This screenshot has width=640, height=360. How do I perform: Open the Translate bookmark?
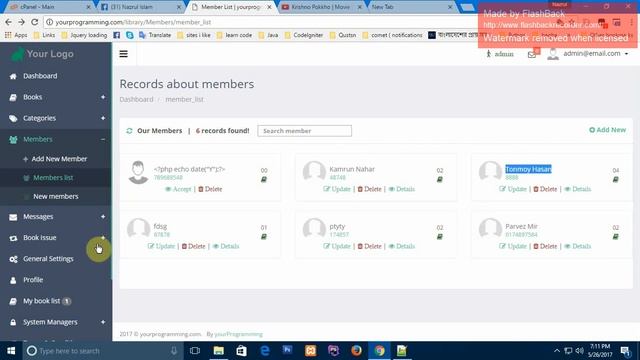point(155,36)
